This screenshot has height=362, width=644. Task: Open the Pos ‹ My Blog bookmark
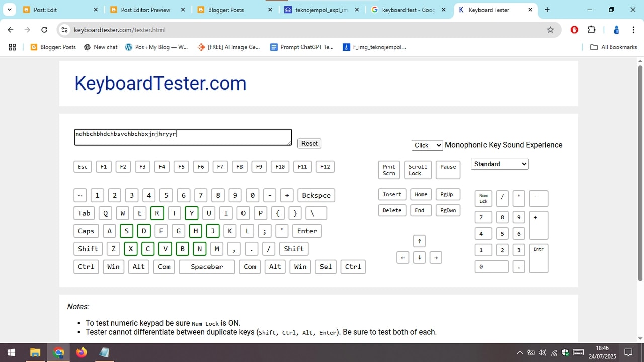point(156,47)
